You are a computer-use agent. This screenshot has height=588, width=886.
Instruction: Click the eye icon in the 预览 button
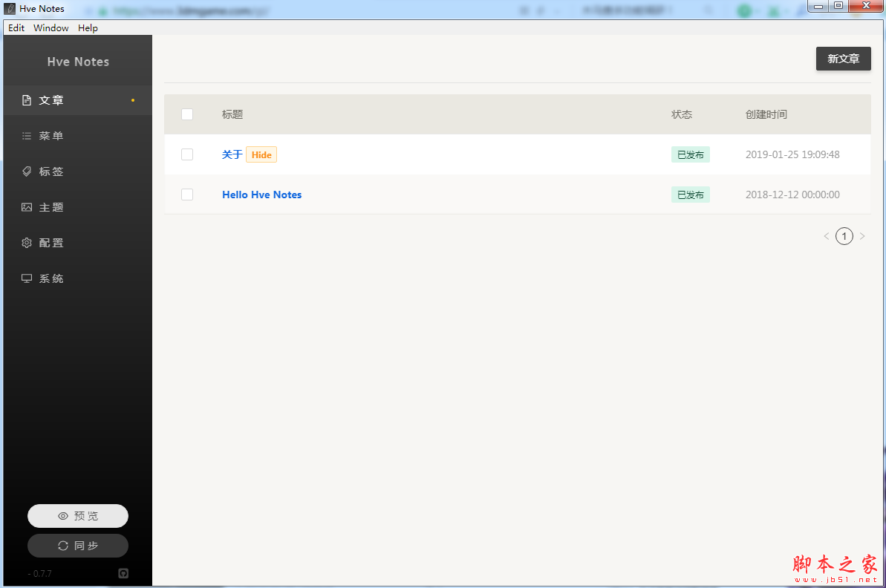(x=63, y=516)
